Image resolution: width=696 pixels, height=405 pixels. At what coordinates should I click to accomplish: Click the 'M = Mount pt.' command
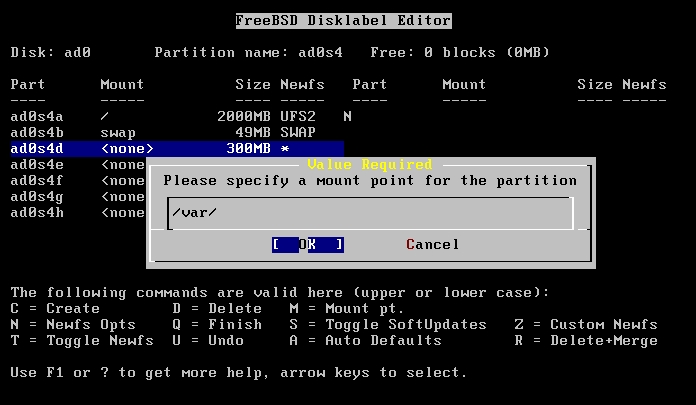click(347, 309)
